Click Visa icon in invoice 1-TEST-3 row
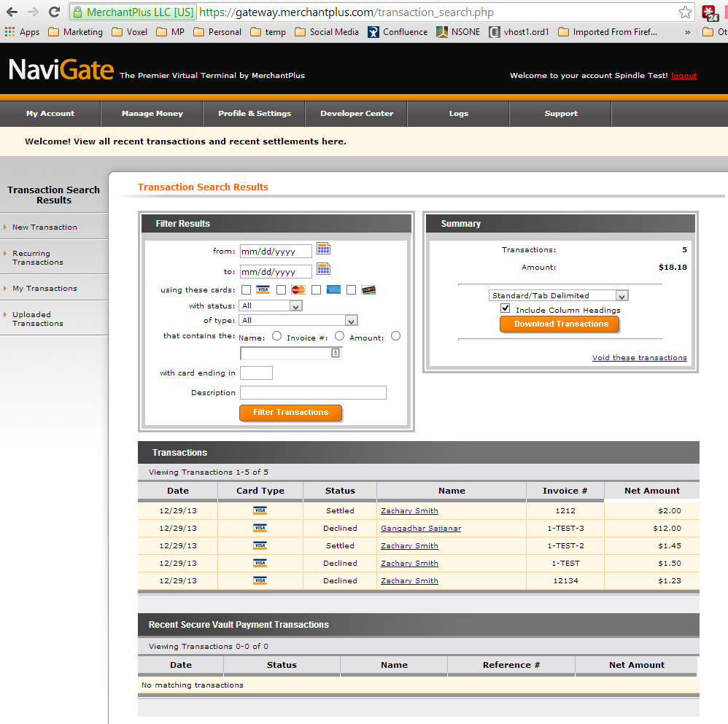This screenshot has height=724, width=728. click(x=260, y=528)
